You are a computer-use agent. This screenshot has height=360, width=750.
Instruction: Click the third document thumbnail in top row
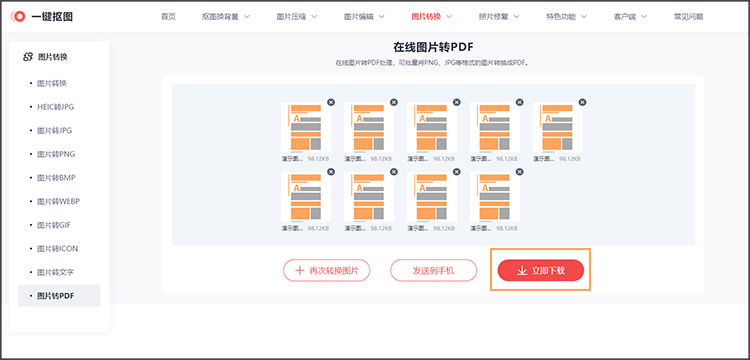click(x=432, y=127)
